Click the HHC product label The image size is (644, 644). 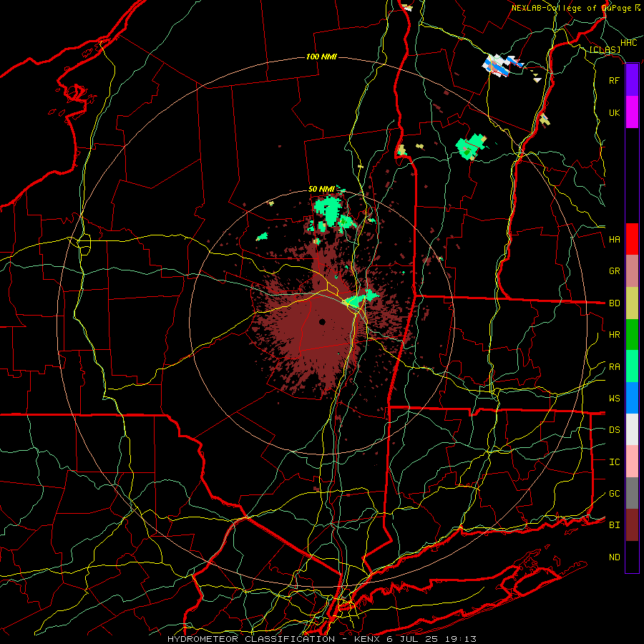pyautogui.click(x=628, y=43)
